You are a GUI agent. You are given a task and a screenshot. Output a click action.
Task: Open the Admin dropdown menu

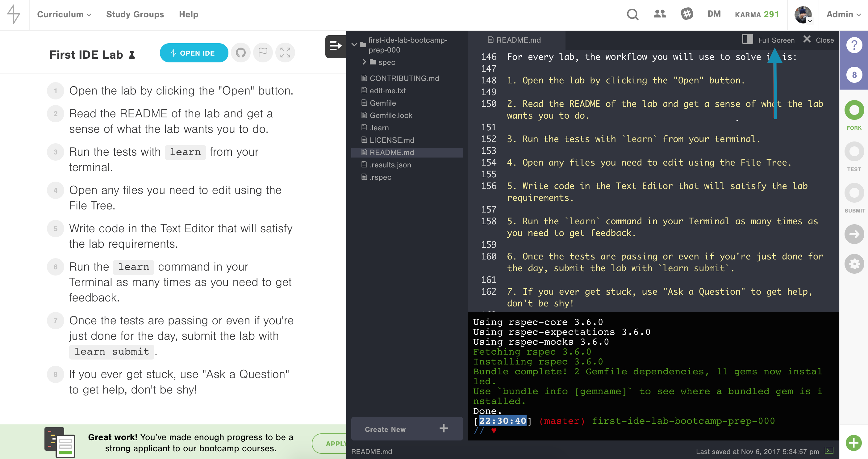click(x=843, y=15)
